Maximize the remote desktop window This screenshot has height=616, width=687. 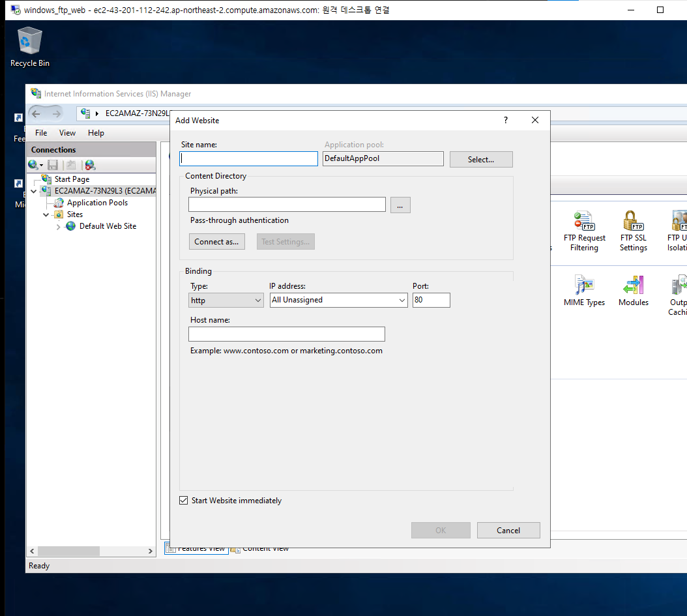pos(660,10)
